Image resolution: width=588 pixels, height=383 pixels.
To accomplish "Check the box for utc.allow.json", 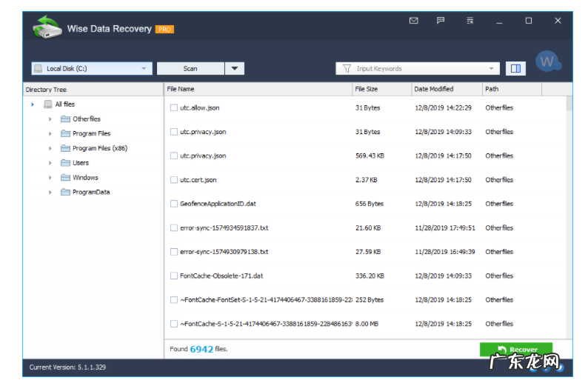I will click(x=174, y=108).
